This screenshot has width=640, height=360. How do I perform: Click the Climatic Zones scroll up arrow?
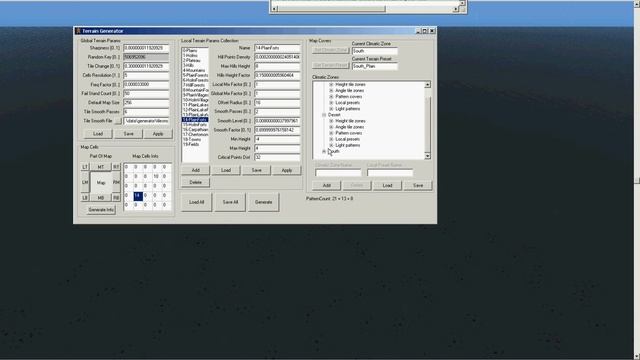click(x=427, y=84)
